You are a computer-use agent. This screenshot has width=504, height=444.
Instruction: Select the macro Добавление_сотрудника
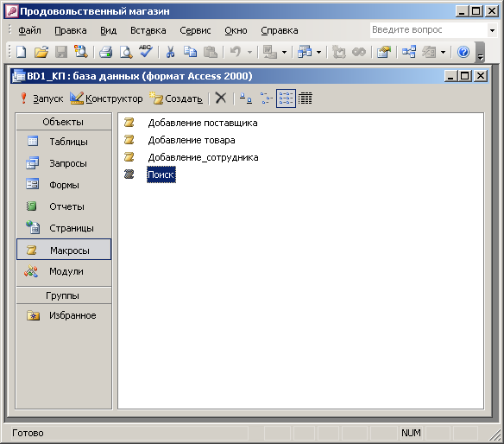[x=203, y=157]
